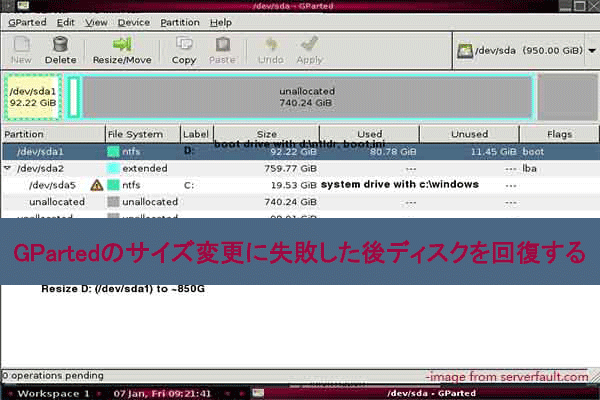Open the device selector dropdown arrow
The width and height of the screenshot is (600, 400).
click(x=592, y=51)
